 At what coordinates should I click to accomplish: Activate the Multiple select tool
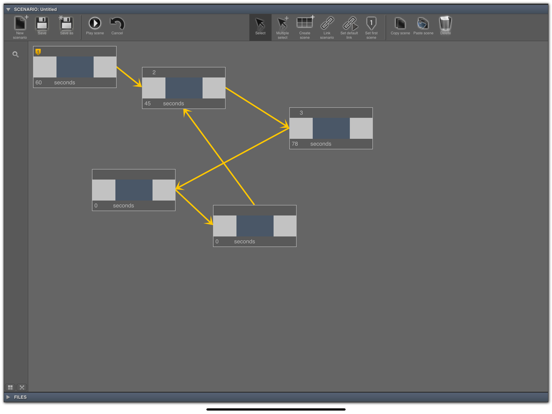point(282,27)
